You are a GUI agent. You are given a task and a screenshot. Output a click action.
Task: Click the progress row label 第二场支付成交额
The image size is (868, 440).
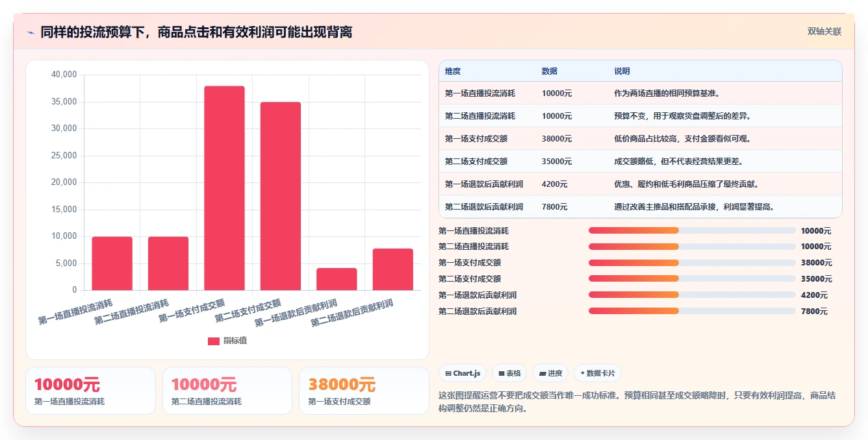[x=470, y=279]
